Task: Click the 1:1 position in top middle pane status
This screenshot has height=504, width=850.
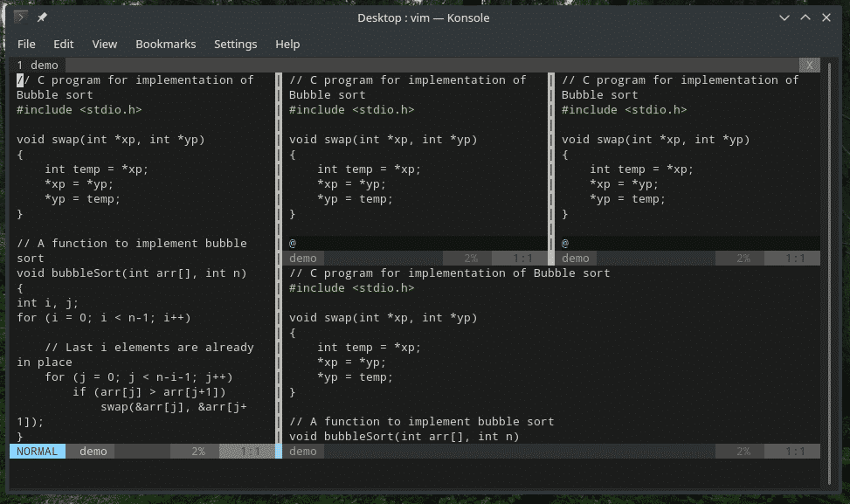Action: pyautogui.click(x=522, y=259)
